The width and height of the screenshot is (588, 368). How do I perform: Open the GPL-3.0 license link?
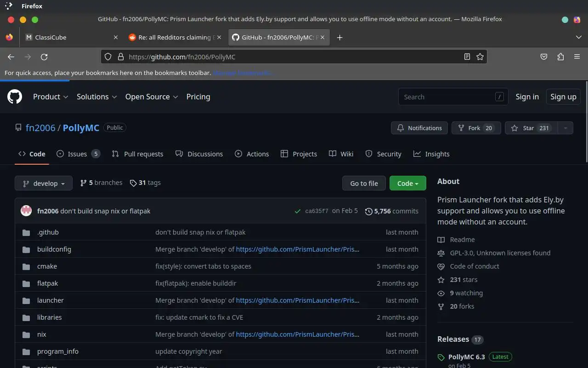click(494, 253)
